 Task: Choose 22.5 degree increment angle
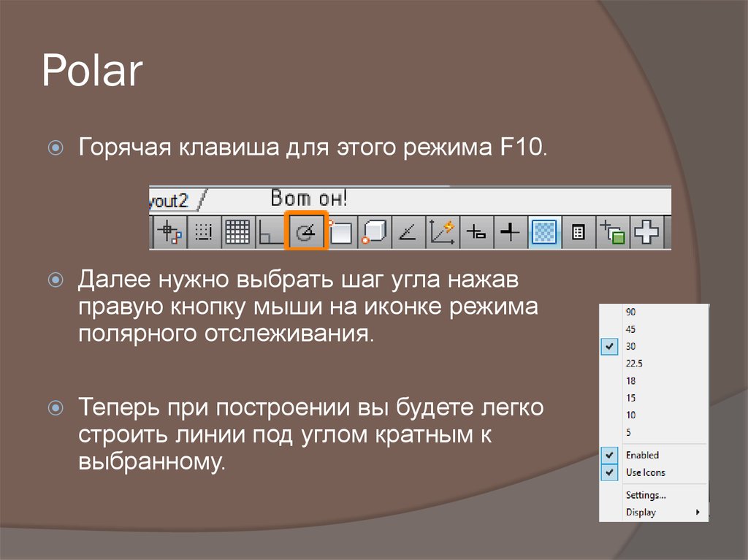(633, 364)
